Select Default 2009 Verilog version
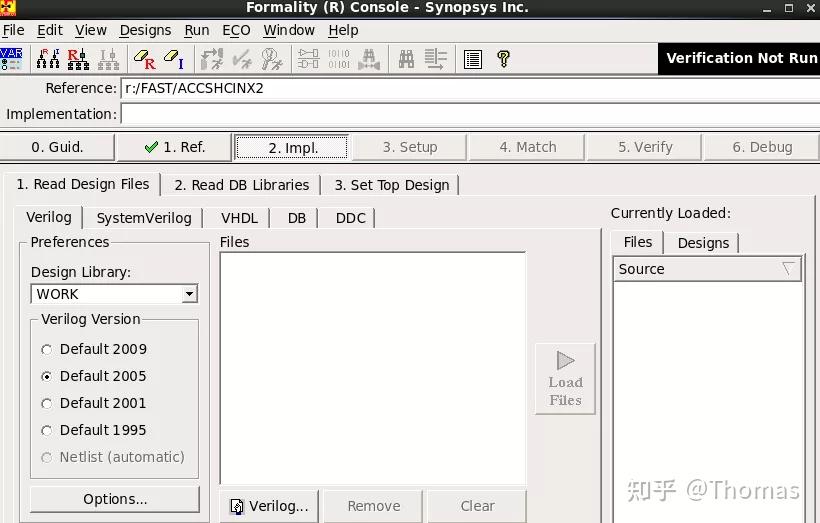This screenshot has height=523, width=820. pyautogui.click(x=94, y=349)
